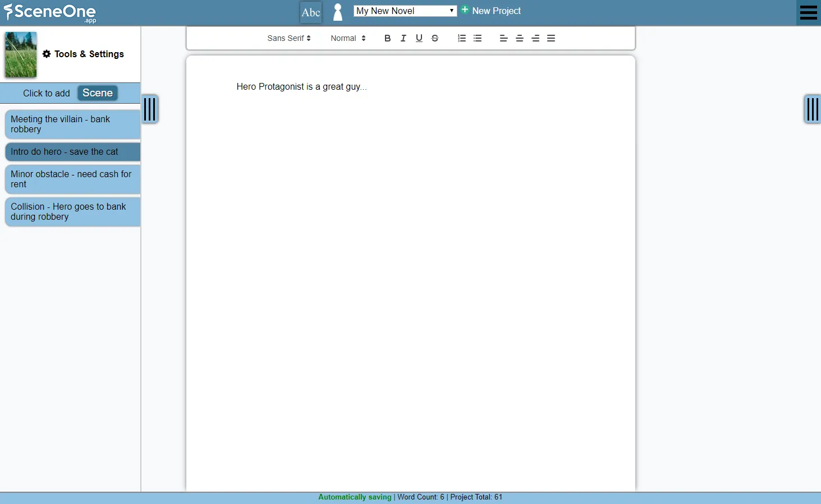Expand the Normal text size dropdown
This screenshot has width=821, height=504.
click(348, 38)
